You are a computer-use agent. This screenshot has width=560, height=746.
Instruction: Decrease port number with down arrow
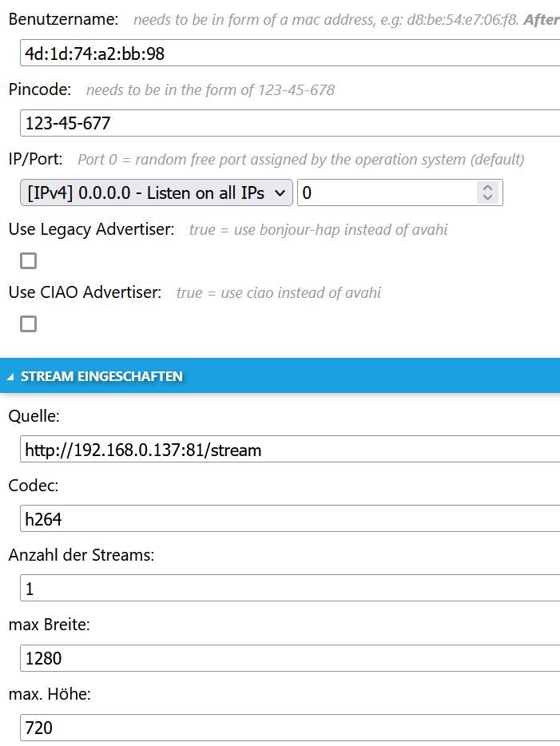click(487, 197)
